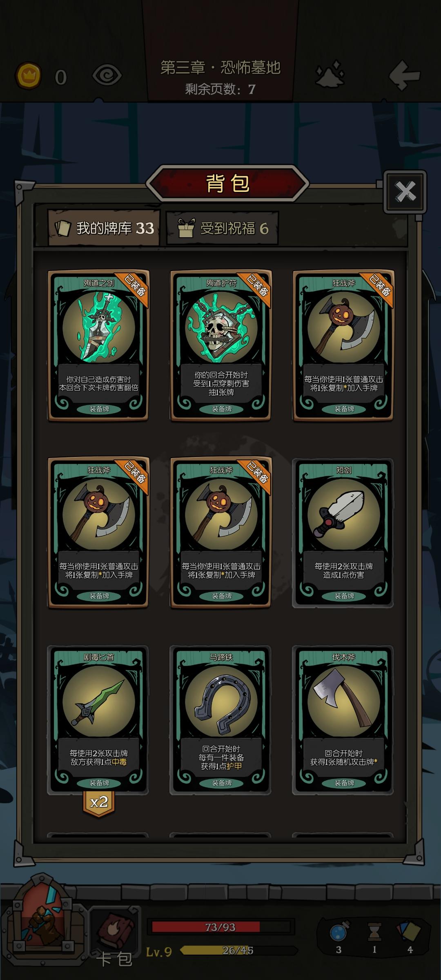Click the gold crown coin icon
This screenshot has width=441, height=980.
pyautogui.click(x=28, y=76)
